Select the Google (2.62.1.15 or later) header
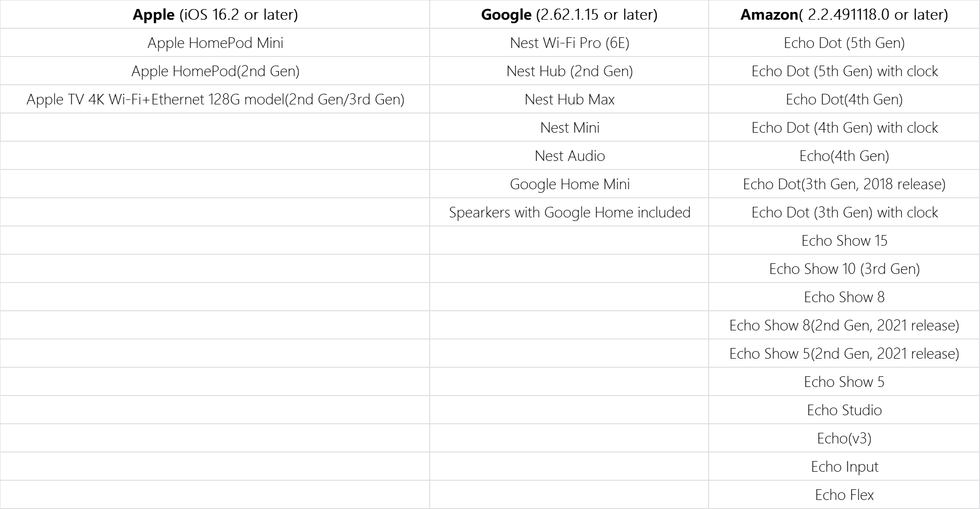980x509 pixels. coord(569,15)
